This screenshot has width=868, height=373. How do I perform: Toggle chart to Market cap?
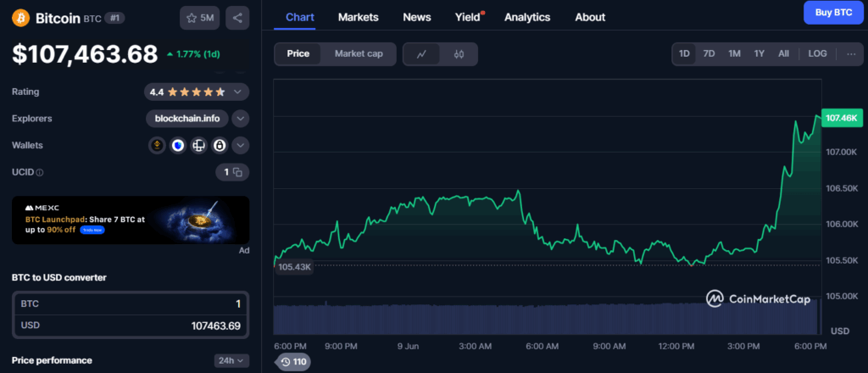click(359, 54)
